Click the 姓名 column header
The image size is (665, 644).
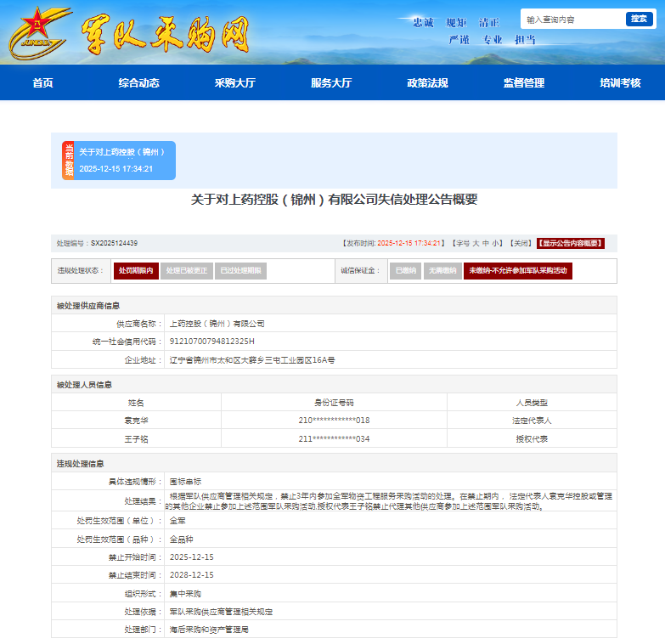coord(136,403)
